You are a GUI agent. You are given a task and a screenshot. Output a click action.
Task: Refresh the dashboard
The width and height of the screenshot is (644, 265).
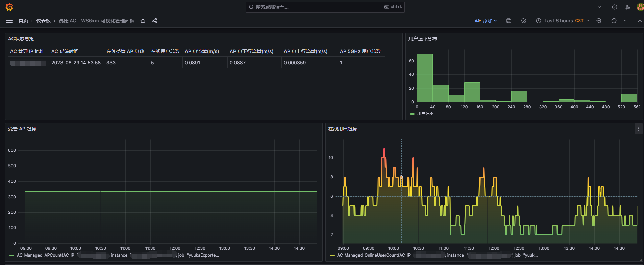(614, 21)
